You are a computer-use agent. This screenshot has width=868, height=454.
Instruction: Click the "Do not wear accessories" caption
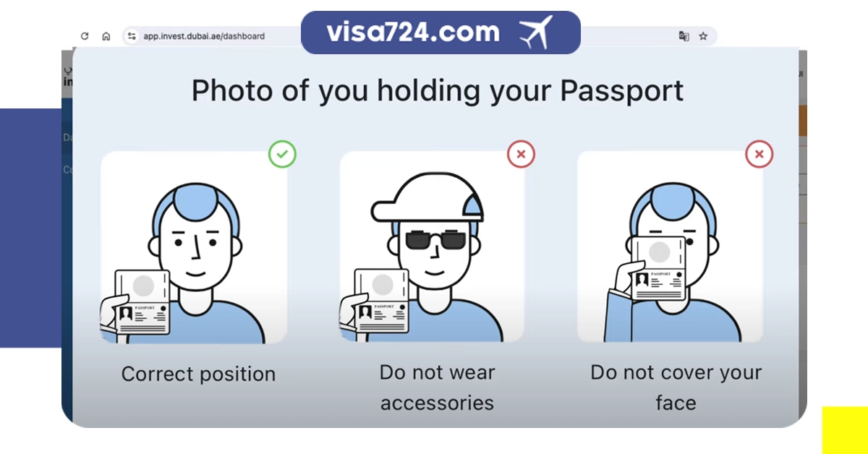437,387
